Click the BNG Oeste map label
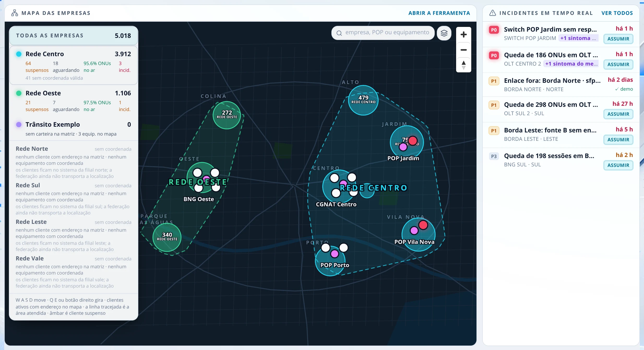The width and height of the screenshot is (644, 350). pos(199,199)
